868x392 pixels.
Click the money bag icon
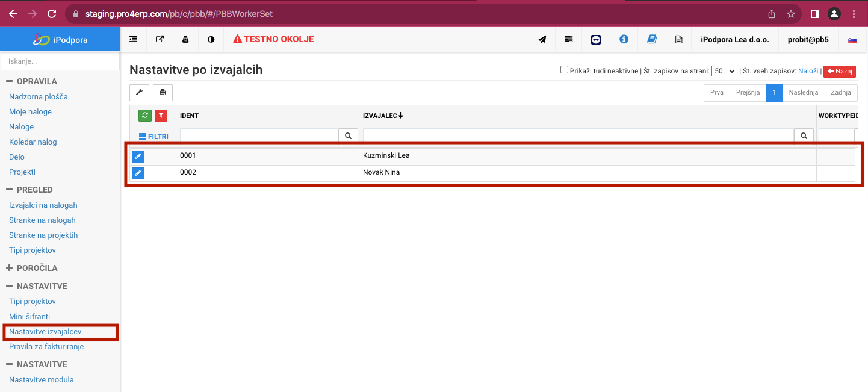coord(185,39)
